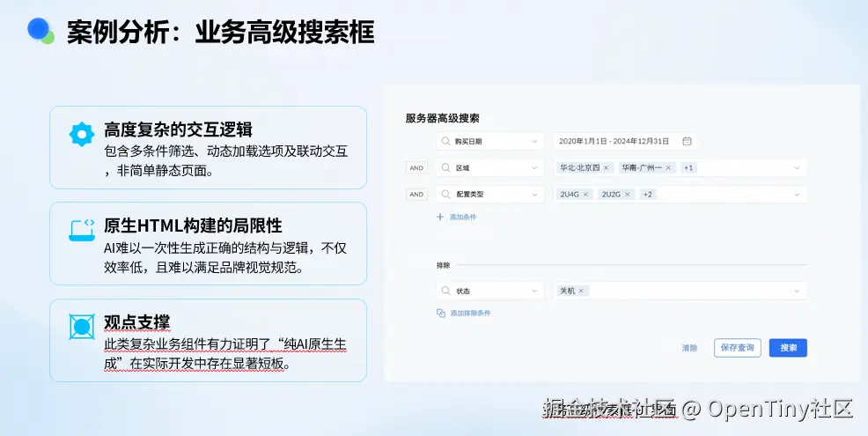Show hidden configs via the +2 tag
868x436 pixels.
(647, 195)
